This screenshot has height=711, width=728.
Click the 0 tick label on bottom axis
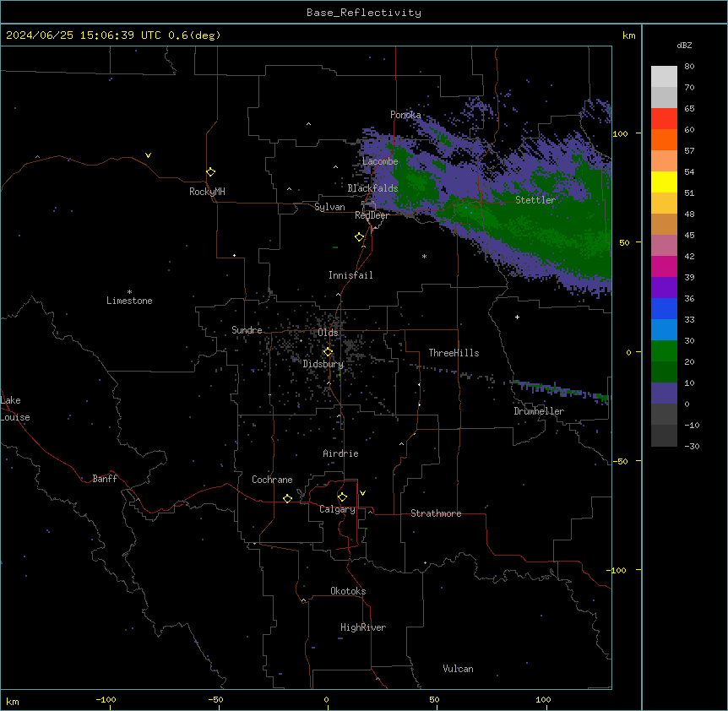click(x=326, y=699)
